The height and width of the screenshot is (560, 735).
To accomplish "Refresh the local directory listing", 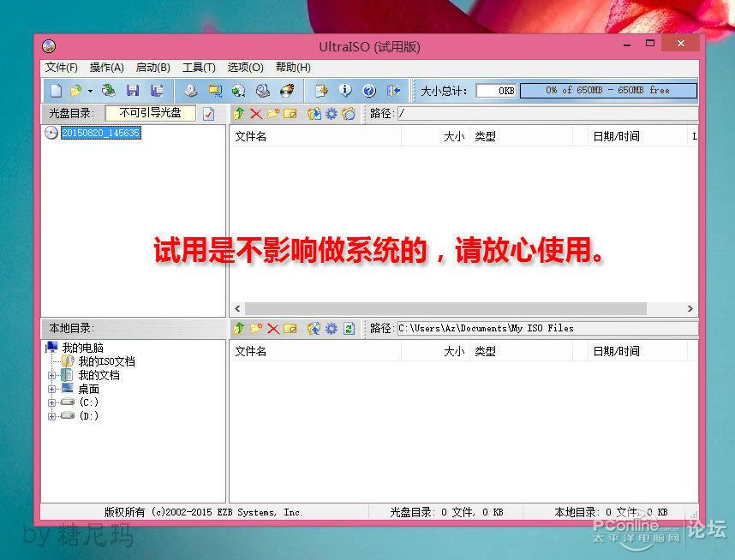I will click(348, 328).
